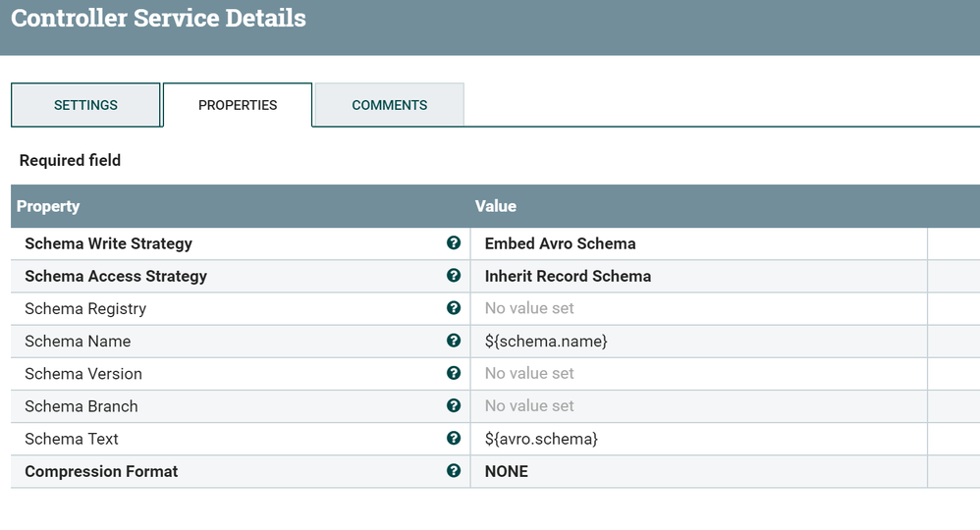Open the Settings tab
The image size is (980, 530).
85,105
